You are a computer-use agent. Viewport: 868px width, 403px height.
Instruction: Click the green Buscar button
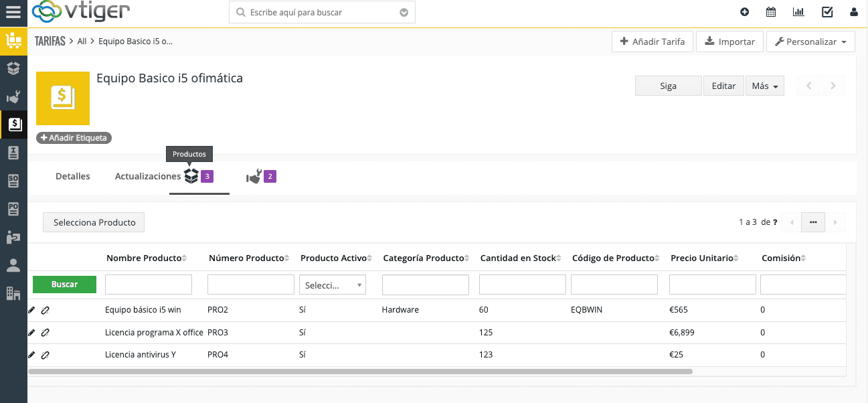coord(64,285)
